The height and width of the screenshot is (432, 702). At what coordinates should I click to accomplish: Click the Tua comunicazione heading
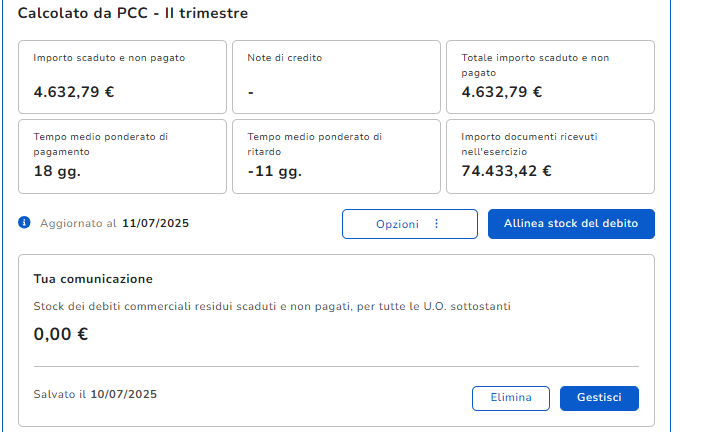tap(93, 279)
